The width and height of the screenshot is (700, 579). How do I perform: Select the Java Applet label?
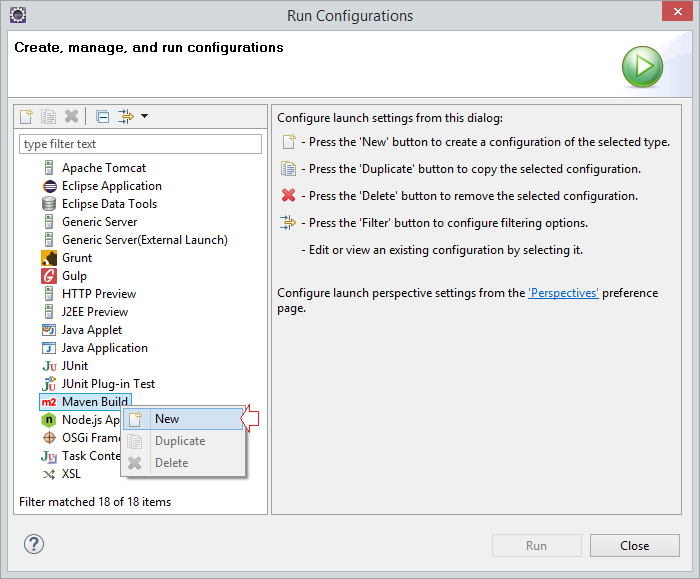coord(92,330)
